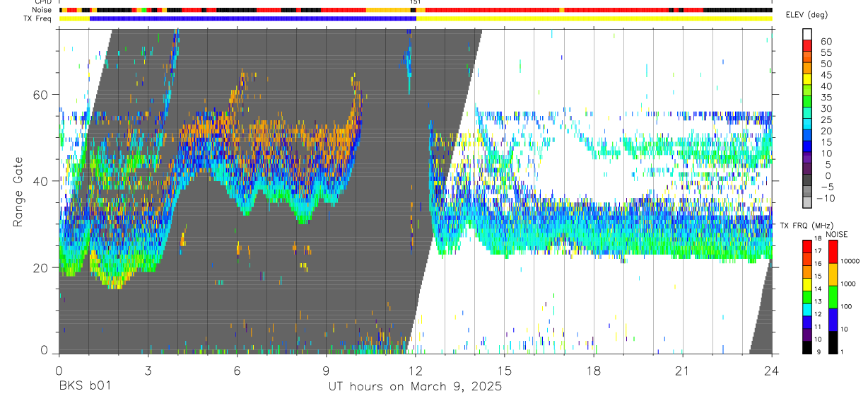The height and width of the screenshot is (401, 868).
Task: Click 'UT hours on March 9, 2025' label
Action: (x=415, y=387)
